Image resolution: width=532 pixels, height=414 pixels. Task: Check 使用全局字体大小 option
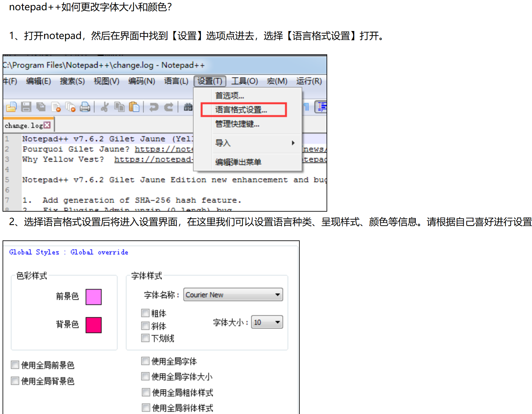coord(145,376)
